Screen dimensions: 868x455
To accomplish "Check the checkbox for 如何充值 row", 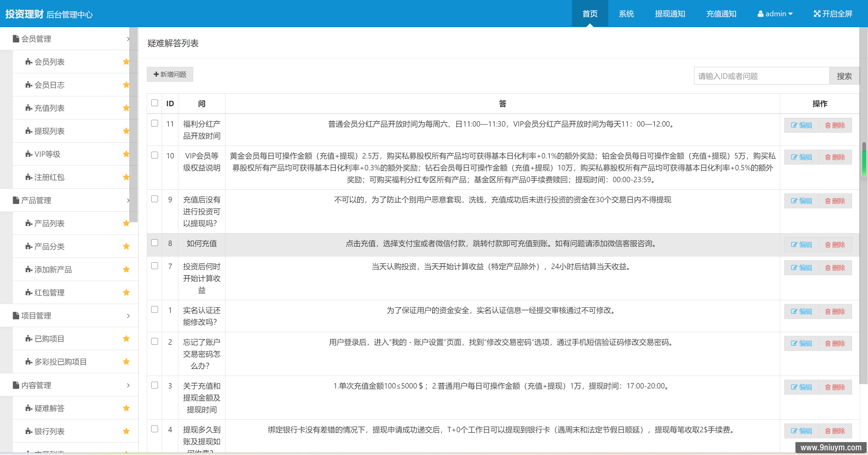I will click(155, 243).
